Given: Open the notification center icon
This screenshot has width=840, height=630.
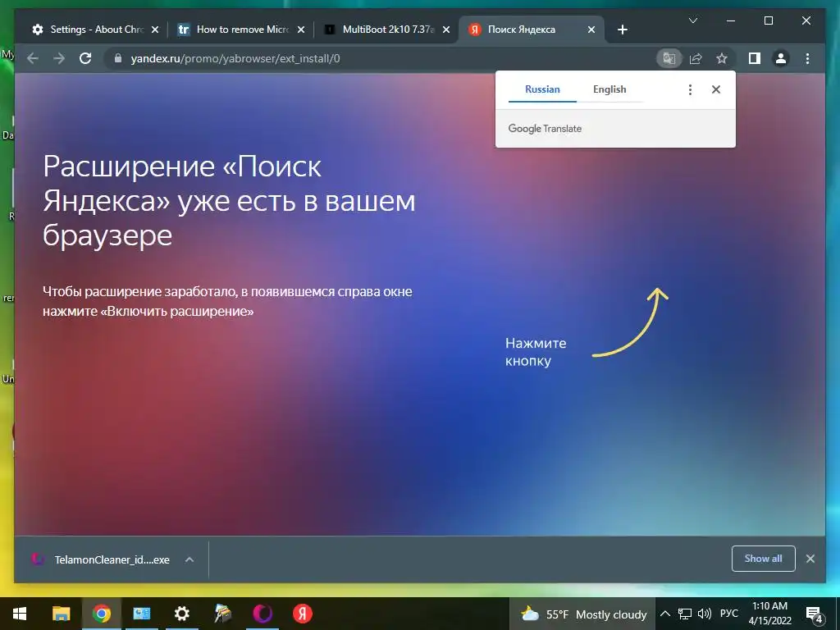Looking at the screenshot, I should coord(815,615).
